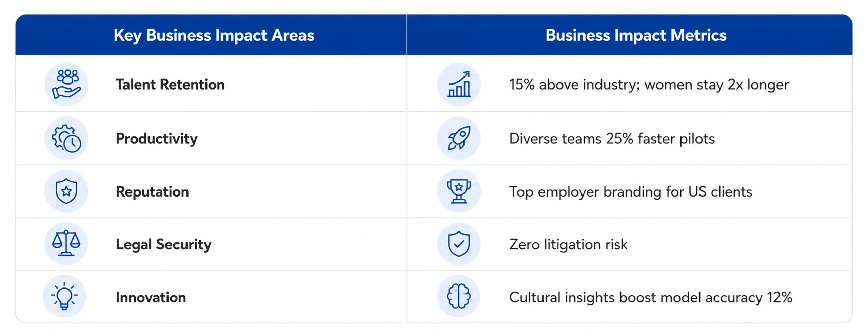Click the Talent Retention hand-with-people icon
Screen dimensions: 868x334
click(66, 84)
